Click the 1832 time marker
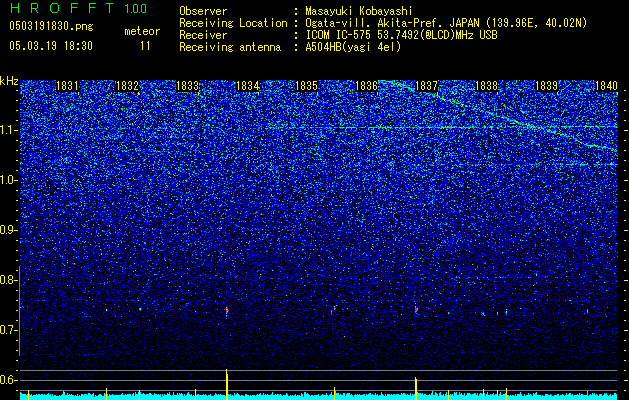The image size is (629, 400). click(127, 86)
